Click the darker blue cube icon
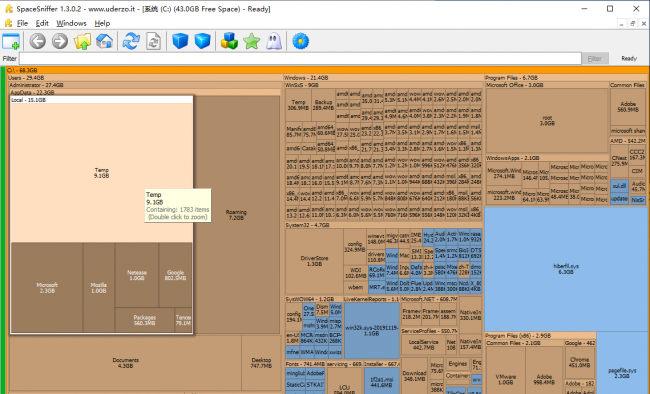The image size is (650, 394). click(x=180, y=41)
